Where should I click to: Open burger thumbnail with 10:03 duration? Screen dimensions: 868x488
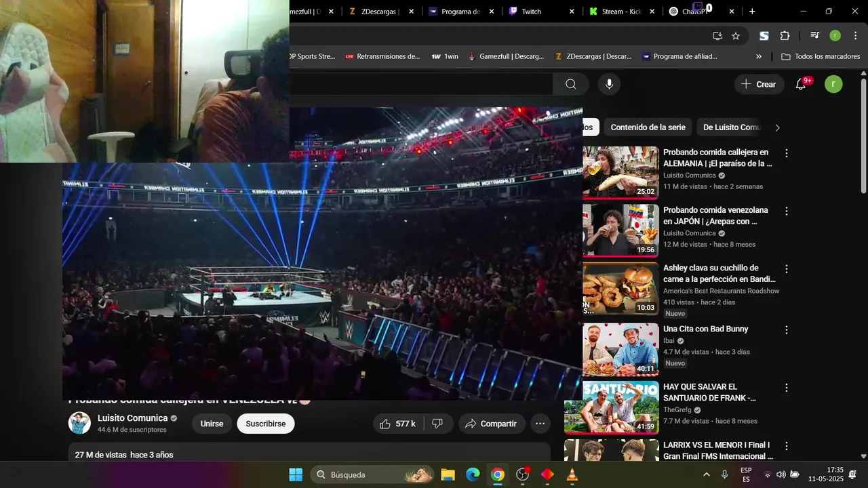[620, 289]
